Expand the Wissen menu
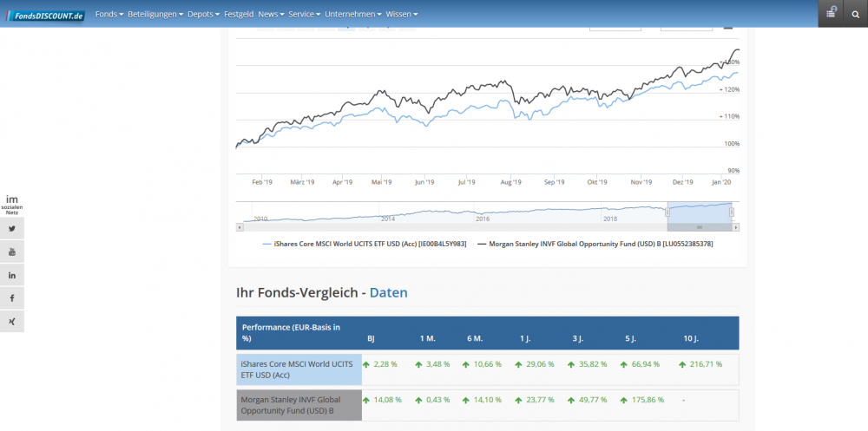Image resolution: width=868 pixels, height=431 pixels. click(402, 15)
